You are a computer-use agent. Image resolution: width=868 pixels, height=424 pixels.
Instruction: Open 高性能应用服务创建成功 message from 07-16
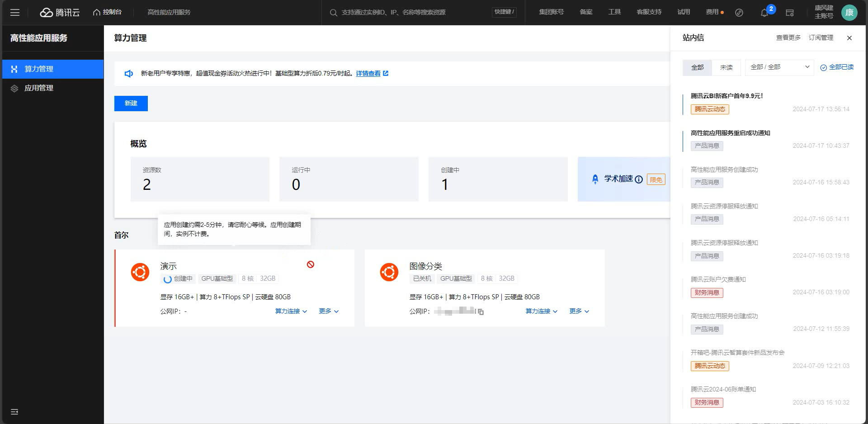pos(724,170)
